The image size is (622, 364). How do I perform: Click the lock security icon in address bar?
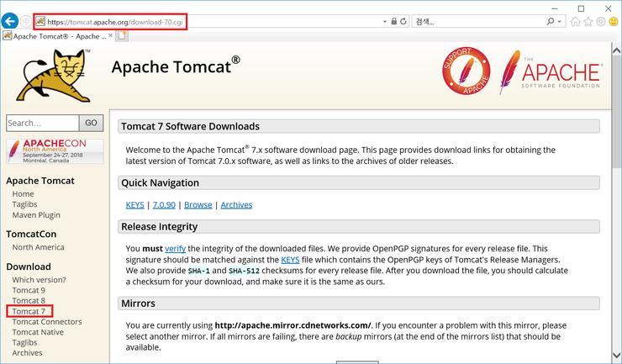393,21
